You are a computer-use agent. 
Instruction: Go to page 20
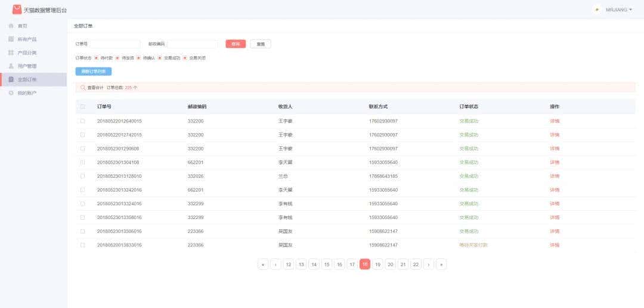click(391, 264)
